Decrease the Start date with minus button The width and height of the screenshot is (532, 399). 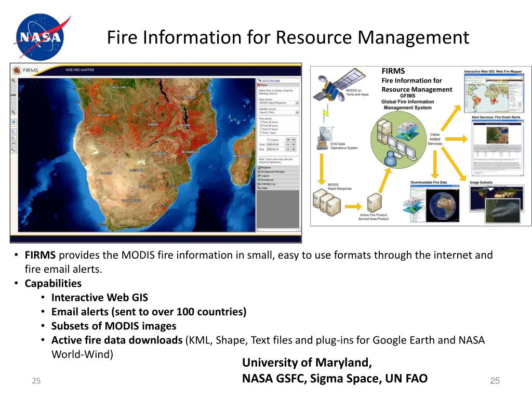click(288, 144)
